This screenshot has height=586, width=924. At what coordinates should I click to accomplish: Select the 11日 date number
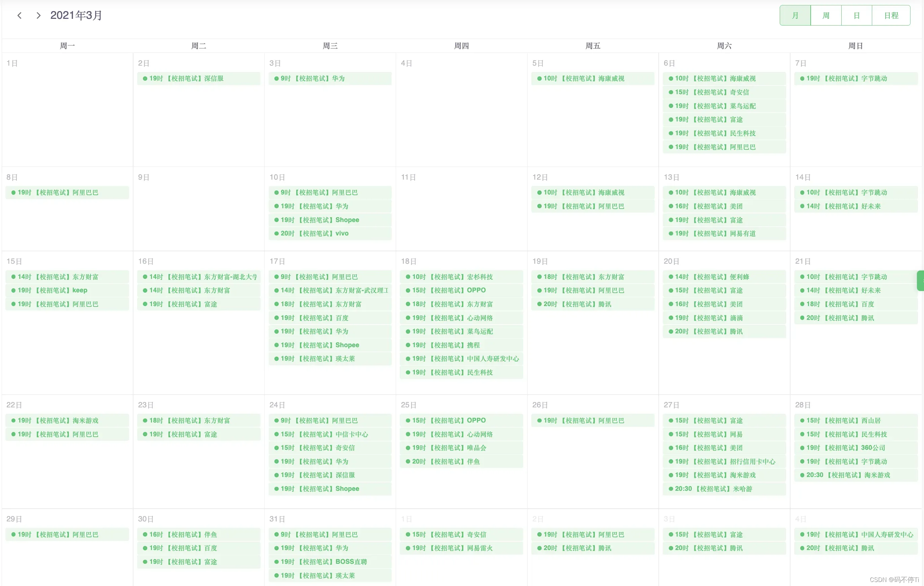coord(408,177)
